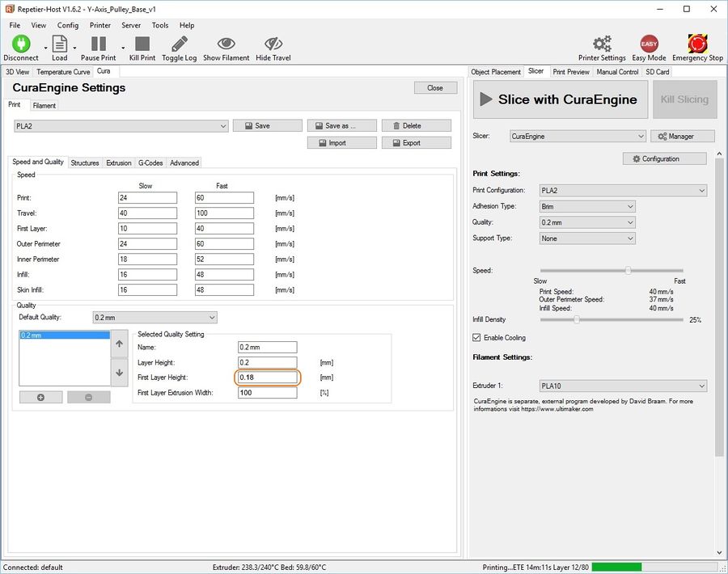Click the Layer Height input field
Image resolution: width=728 pixels, height=574 pixels.
click(x=268, y=362)
